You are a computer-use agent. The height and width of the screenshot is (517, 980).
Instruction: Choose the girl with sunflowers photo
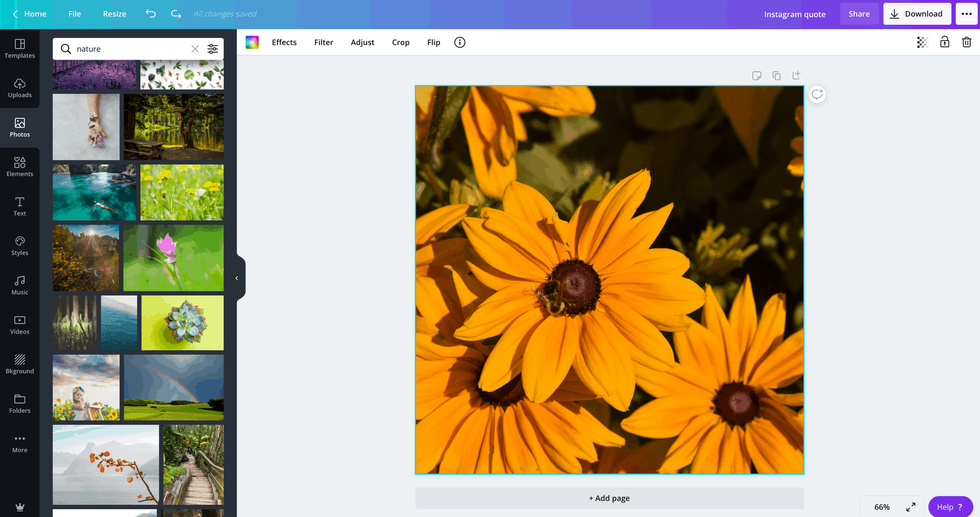pyautogui.click(x=86, y=388)
